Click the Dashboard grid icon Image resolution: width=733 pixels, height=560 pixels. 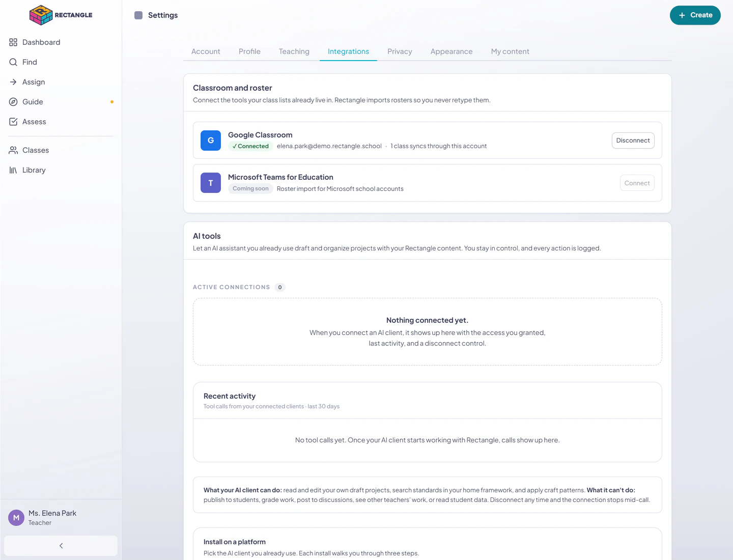tap(13, 42)
